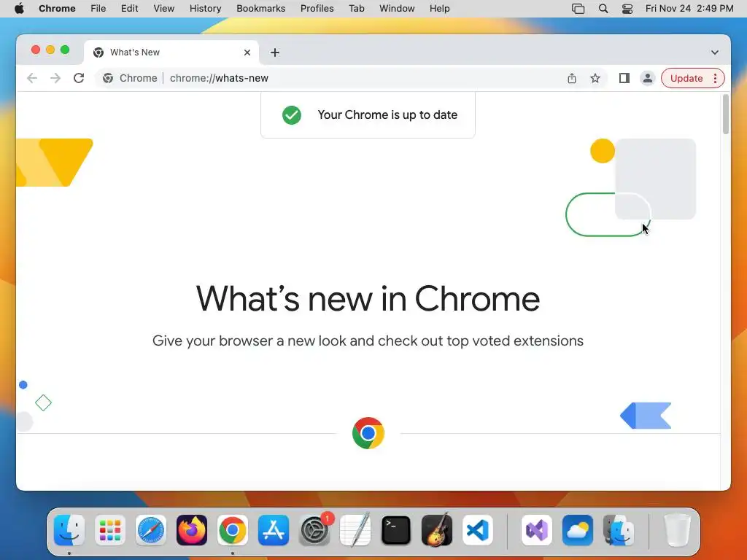Click the vertical page scrollbar

726,114
